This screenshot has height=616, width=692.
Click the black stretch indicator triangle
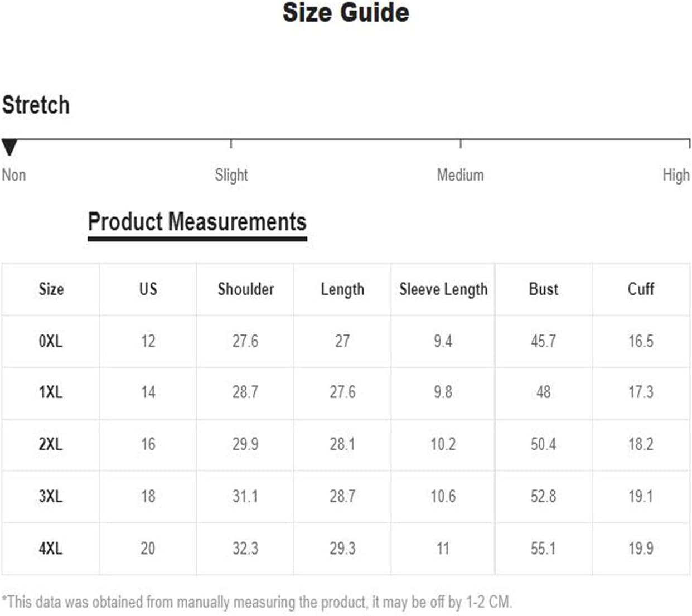[9, 147]
